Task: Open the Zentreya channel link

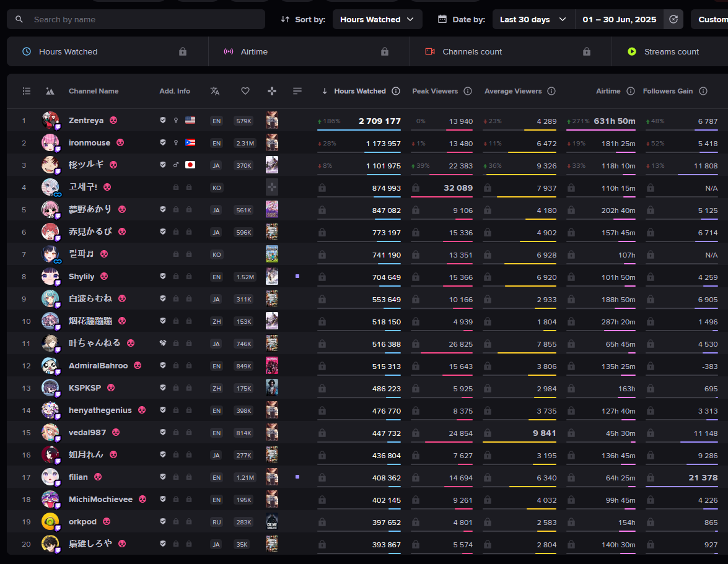Action: point(86,121)
